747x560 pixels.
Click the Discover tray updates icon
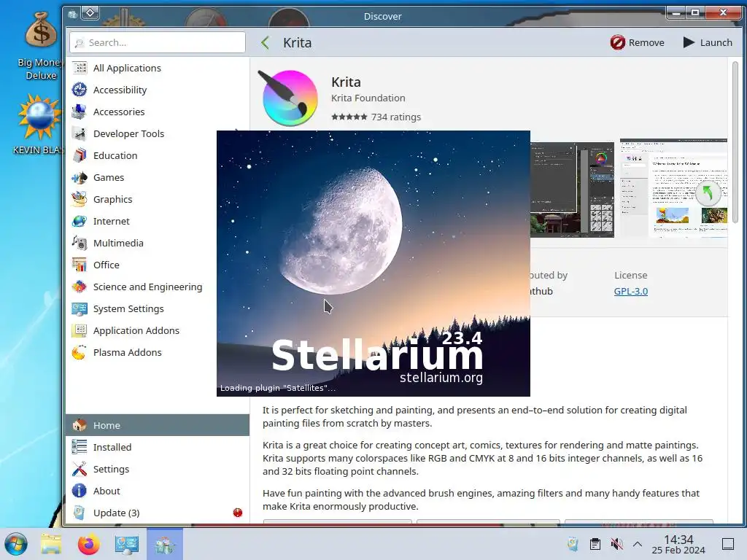coord(573,544)
